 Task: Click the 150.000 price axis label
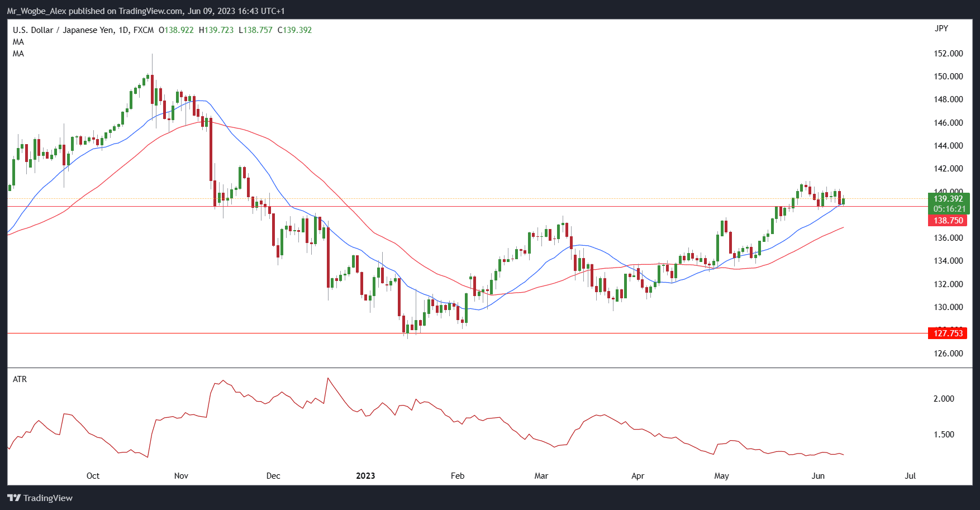point(949,77)
